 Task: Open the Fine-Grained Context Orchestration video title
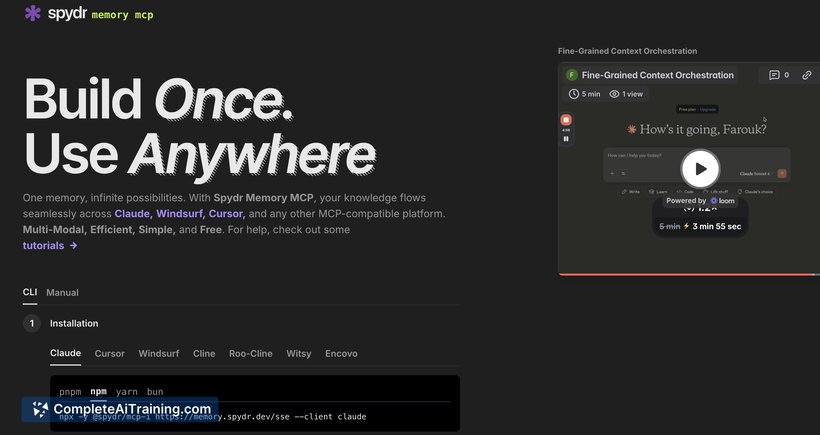(x=657, y=75)
